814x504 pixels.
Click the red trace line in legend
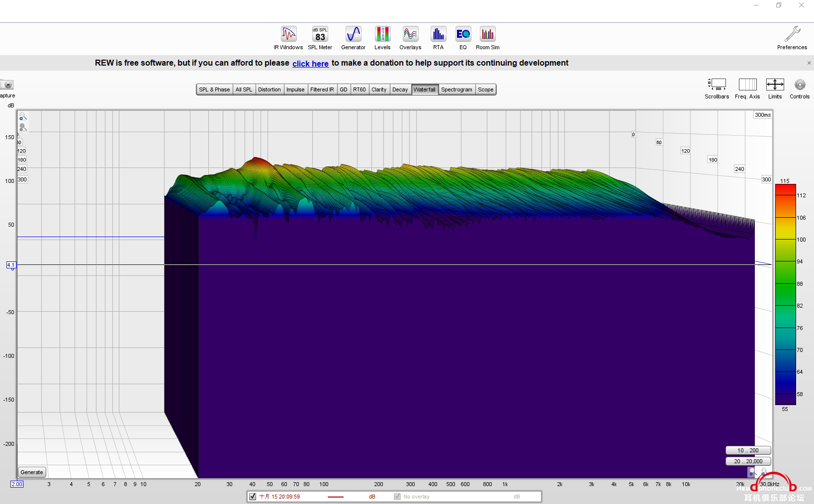336,497
